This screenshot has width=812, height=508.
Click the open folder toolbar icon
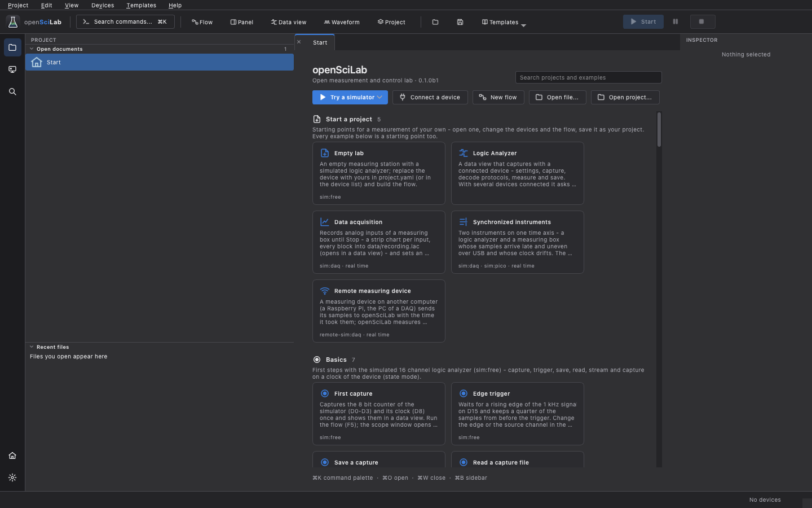coord(435,22)
